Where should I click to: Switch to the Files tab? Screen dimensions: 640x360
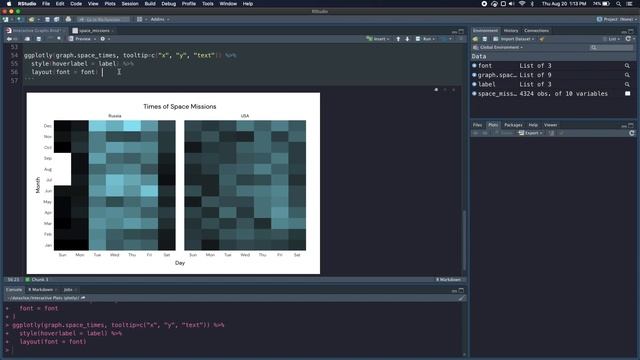point(477,125)
